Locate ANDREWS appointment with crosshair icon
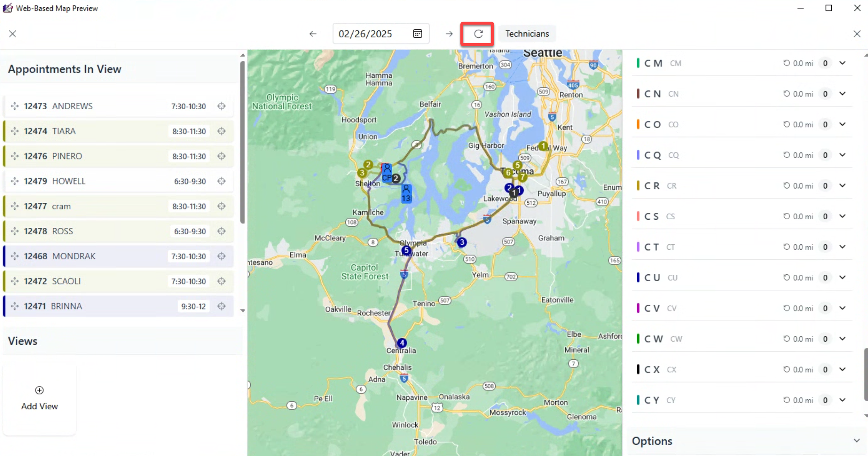868x457 pixels. click(x=221, y=106)
